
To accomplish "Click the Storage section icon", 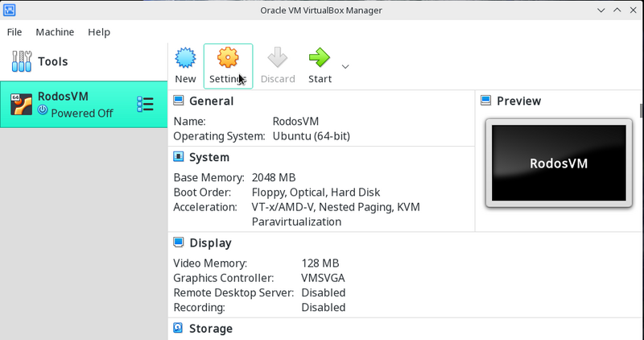I will coord(179,329).
